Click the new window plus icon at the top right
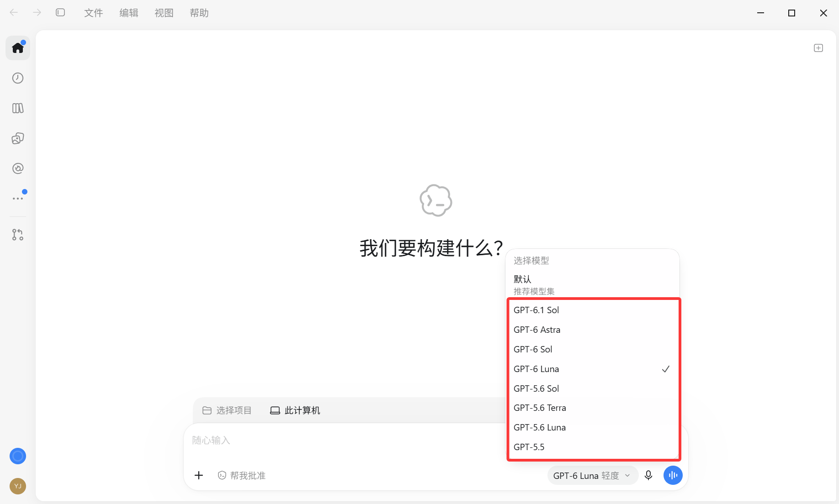This screenshot has width=839, height=504. (x=818, y=48)
